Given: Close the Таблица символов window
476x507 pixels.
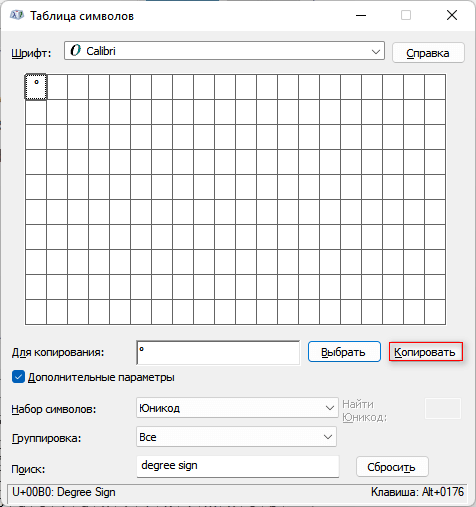Looking at the screenshot, I should tap(452, 15).
